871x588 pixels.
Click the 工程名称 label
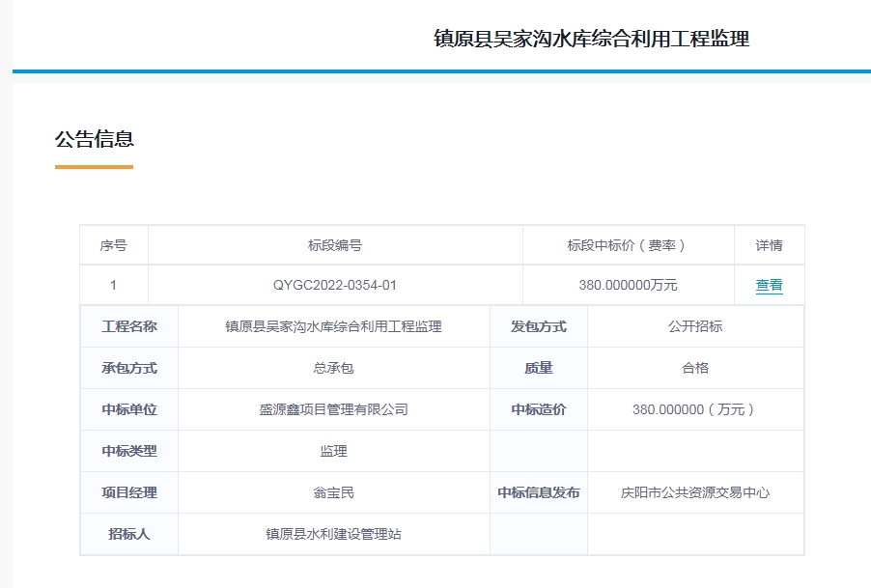click(128, 326)
